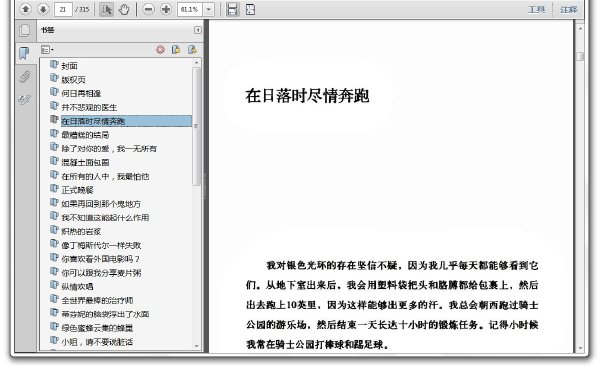Open the 炽热的岩浆 bookmark
Screen dimensions: 600x366
[81, 232]
